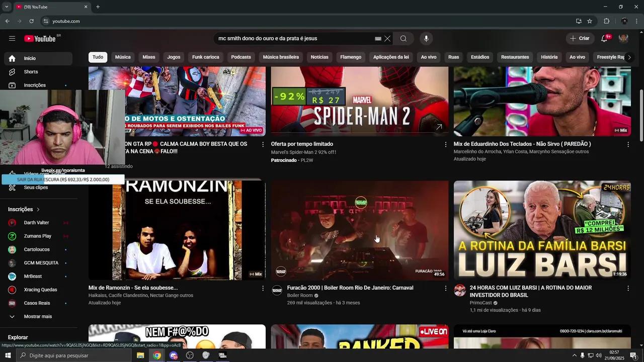
Task: Open a new browser tab
Action: click(98, 7)
